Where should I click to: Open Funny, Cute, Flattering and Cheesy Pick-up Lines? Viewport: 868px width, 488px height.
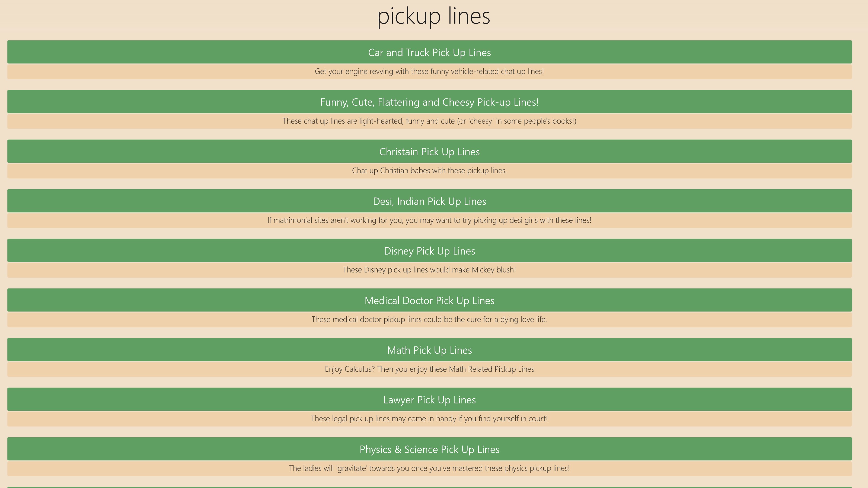tap(429, 102)
